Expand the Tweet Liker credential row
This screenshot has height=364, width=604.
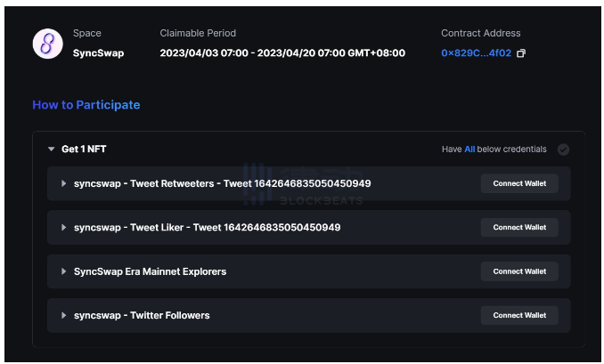coord(63,228)
